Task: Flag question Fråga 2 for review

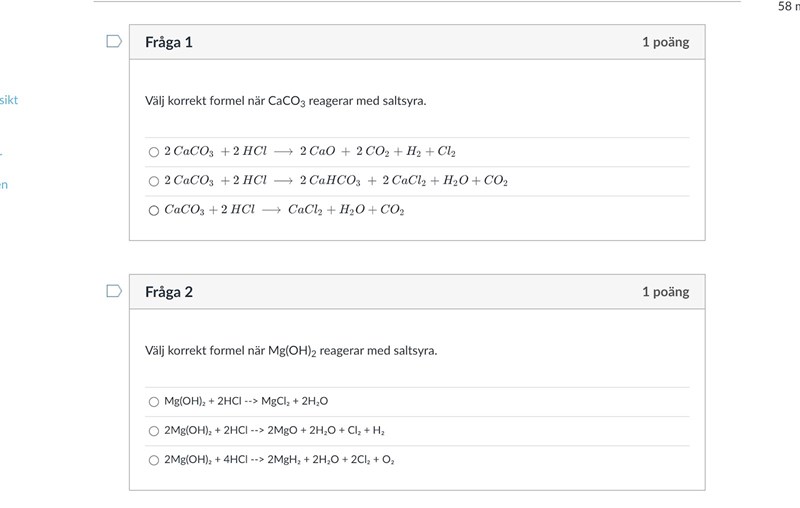Action: (114, 291)
